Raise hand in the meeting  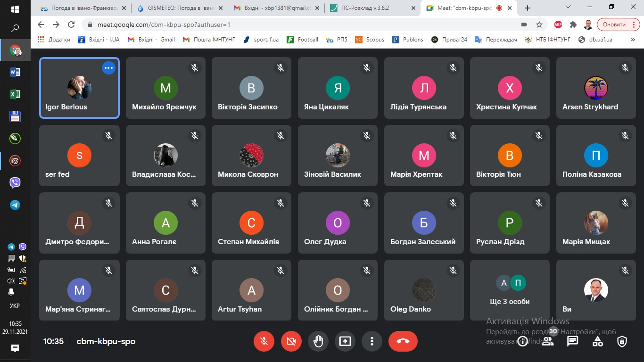(318, 341)
